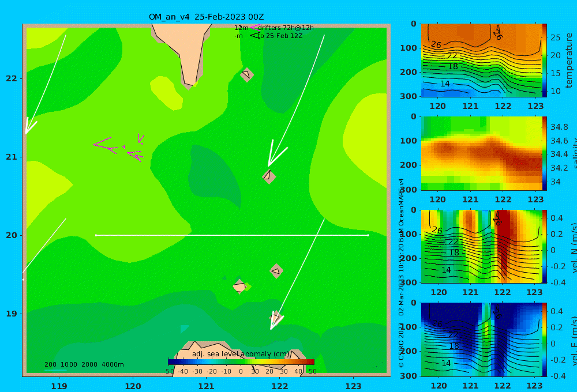Click latitude label 22 on main map
This screenshot has height=392, width=577.
coord(12,78)
